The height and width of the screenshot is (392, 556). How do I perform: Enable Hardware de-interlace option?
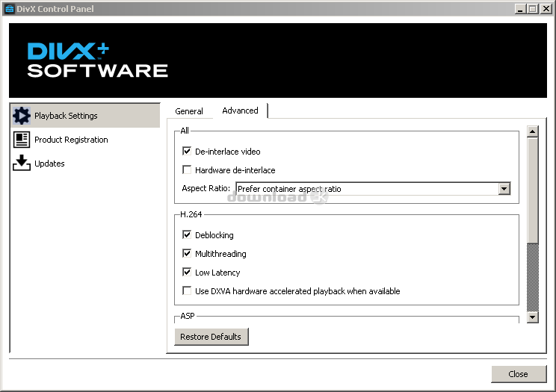(x=187, y=170)
